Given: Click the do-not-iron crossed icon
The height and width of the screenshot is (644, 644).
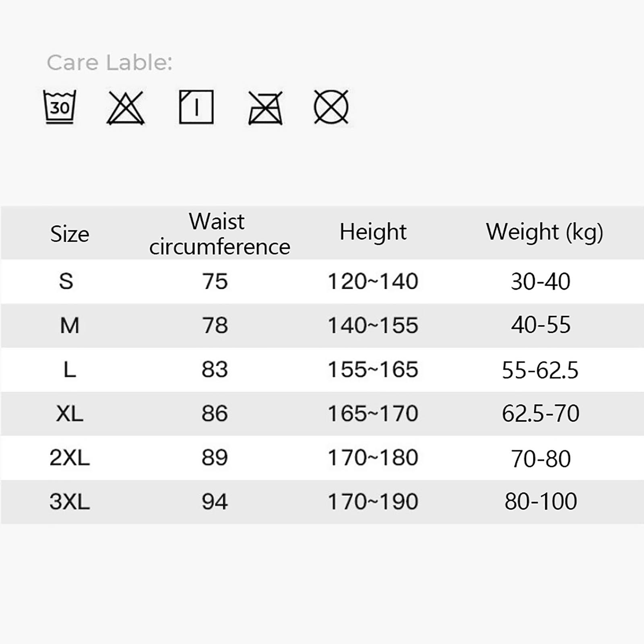Looking at the screenshot, I should click(x=265, y=108).
